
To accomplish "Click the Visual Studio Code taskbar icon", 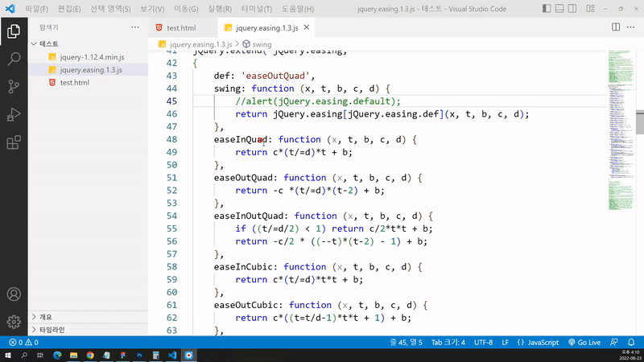I will (x=172, y=355).
